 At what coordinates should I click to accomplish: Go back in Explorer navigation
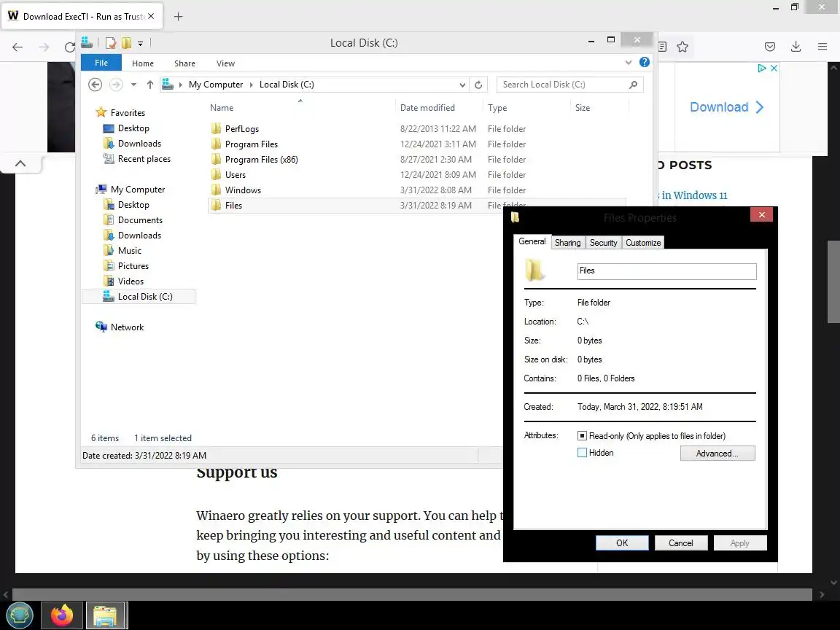95,85
